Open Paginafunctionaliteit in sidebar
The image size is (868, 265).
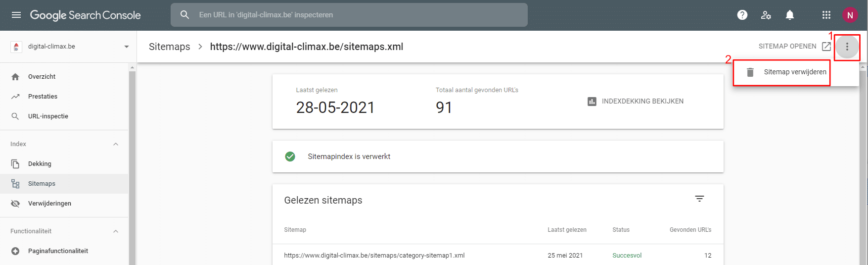58,251
